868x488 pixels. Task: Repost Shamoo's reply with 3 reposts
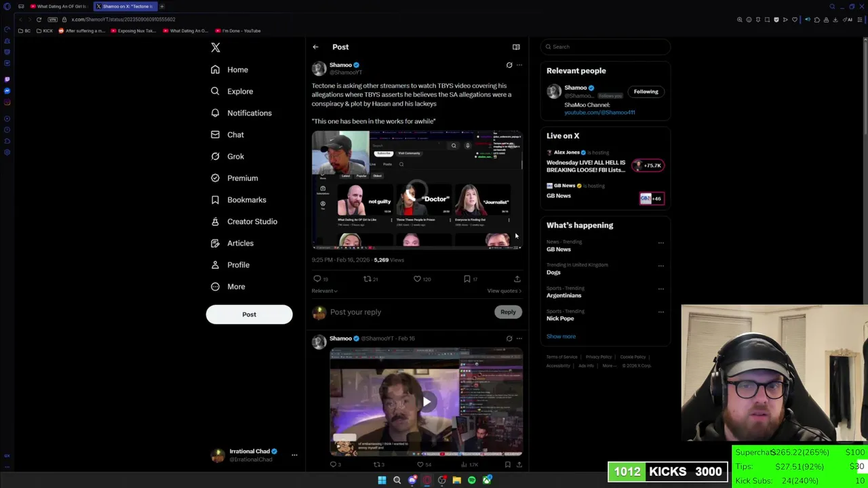pos(378,464)
